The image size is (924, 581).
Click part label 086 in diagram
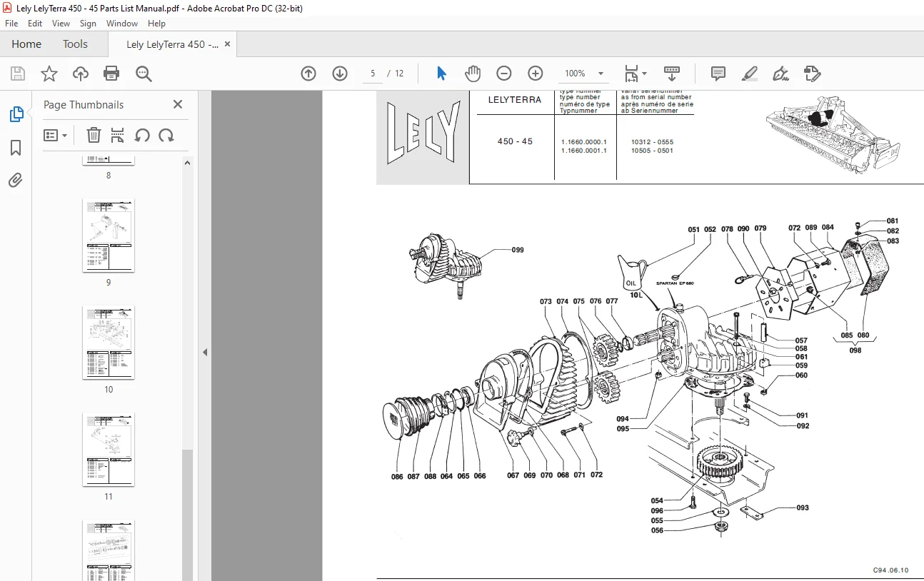(397, 476)
